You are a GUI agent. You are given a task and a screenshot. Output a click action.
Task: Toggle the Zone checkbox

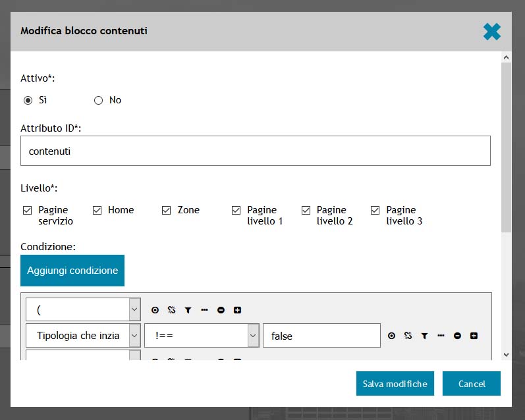tap(167, 210)
